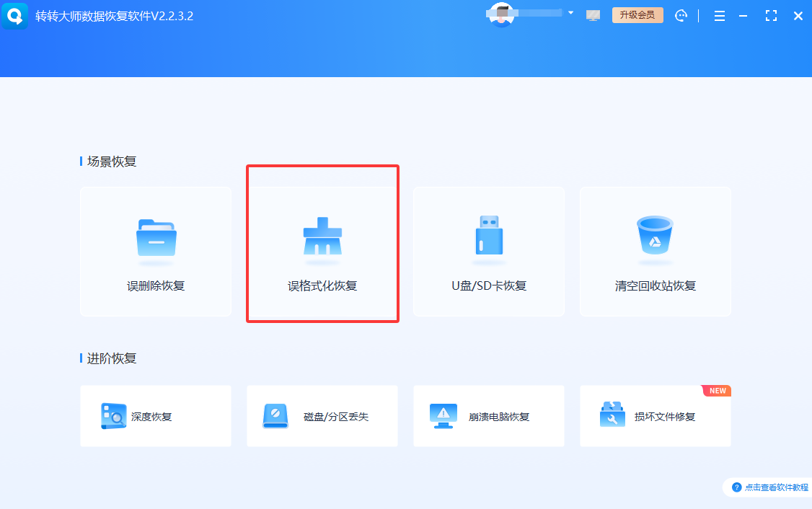Select the 误格式化恢复 label
Viewport: 812px width, 509px height.
[x=322, y=286]
